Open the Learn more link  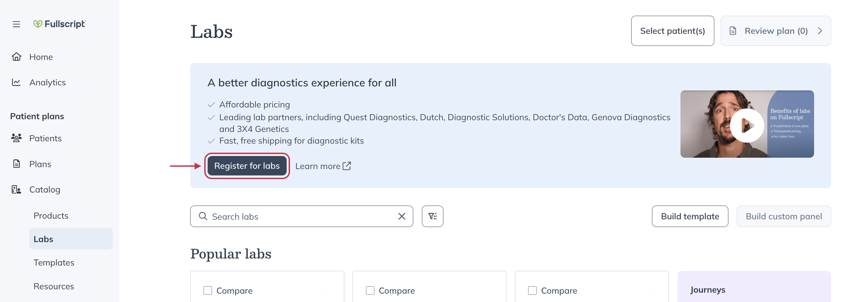click(322, 165)
